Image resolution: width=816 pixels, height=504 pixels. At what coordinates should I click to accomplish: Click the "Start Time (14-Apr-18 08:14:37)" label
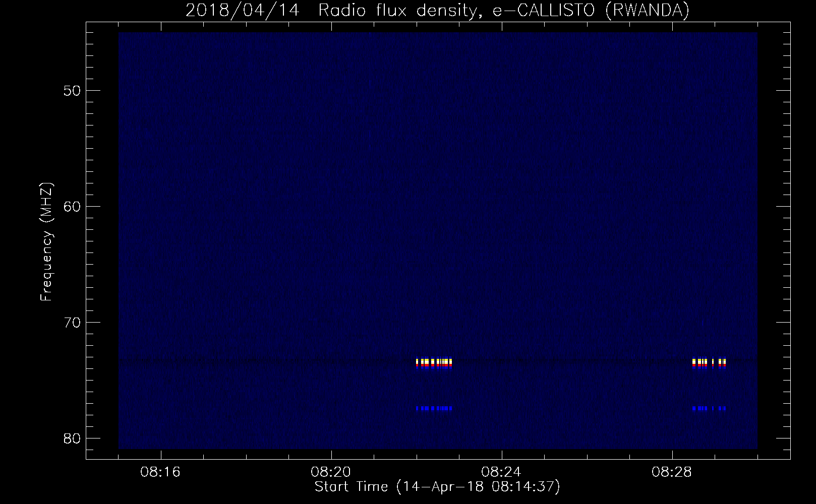(x=437, y=487)
